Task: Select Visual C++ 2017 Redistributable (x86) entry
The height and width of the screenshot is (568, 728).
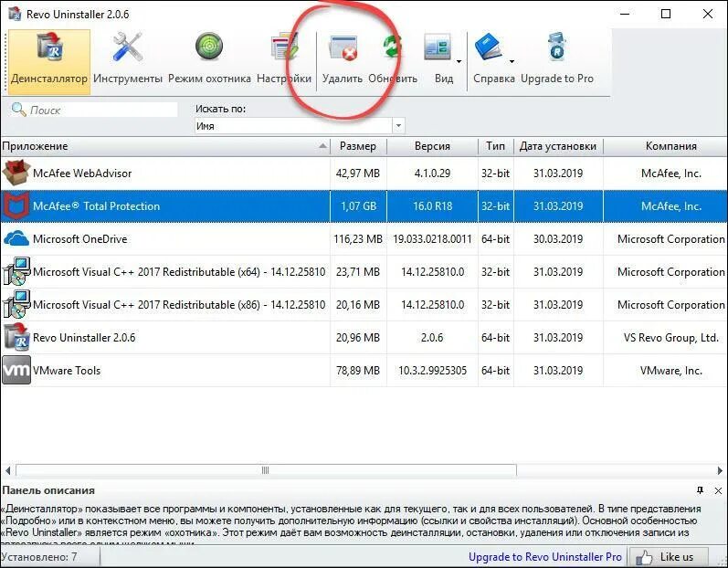Action: coord(179,305)
